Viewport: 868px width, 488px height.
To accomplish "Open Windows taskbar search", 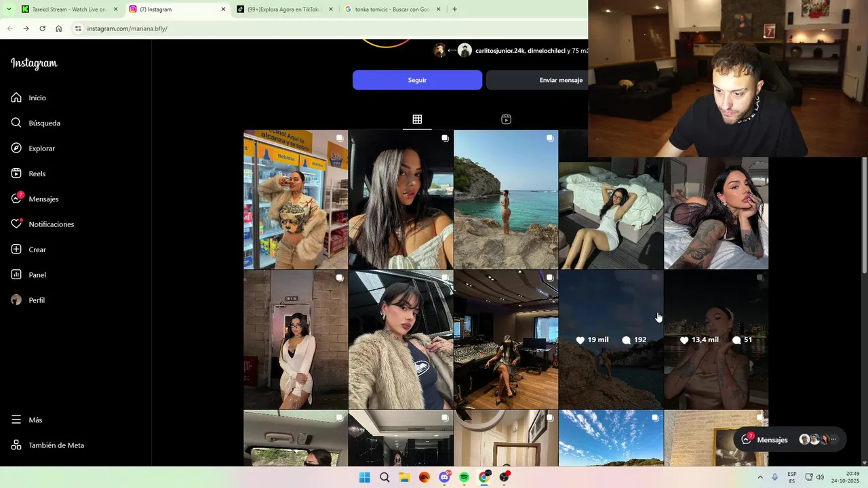I will pos(384,477).
